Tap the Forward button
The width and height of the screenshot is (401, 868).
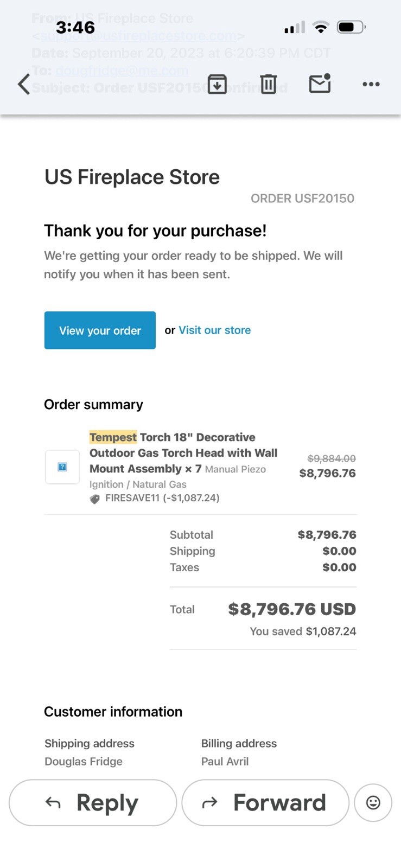tap(265, 802)
